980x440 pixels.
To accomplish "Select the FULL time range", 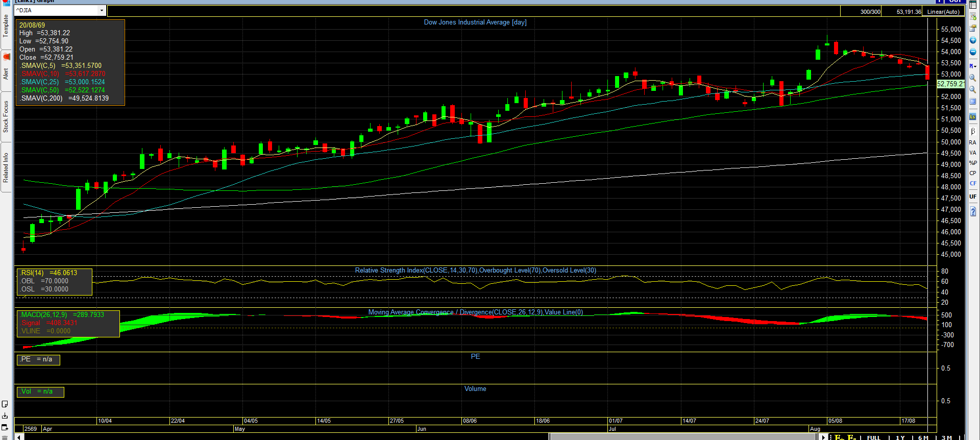I will pyautogui.click(x=874, y=437).
